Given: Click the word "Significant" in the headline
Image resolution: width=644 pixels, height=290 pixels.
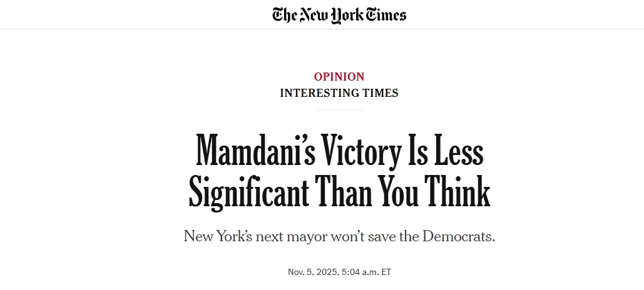Looking at the screenshot, I should (x=249, y=191).
